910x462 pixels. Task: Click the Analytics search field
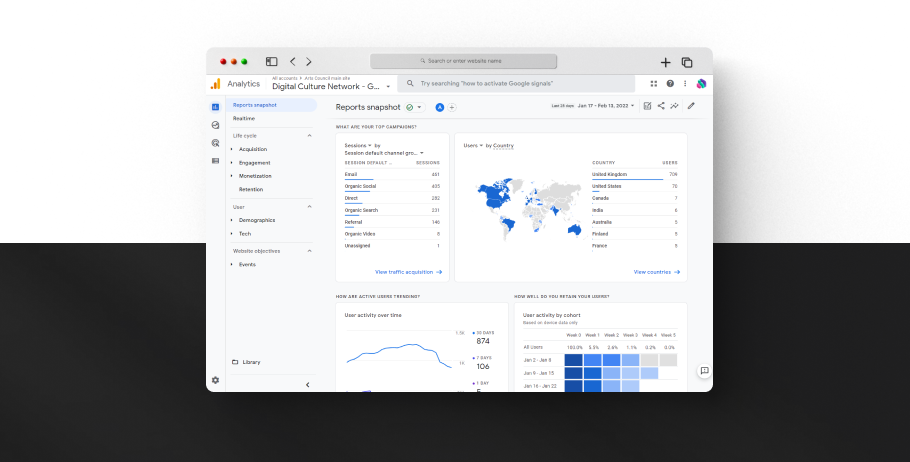[x=516, y=84]
